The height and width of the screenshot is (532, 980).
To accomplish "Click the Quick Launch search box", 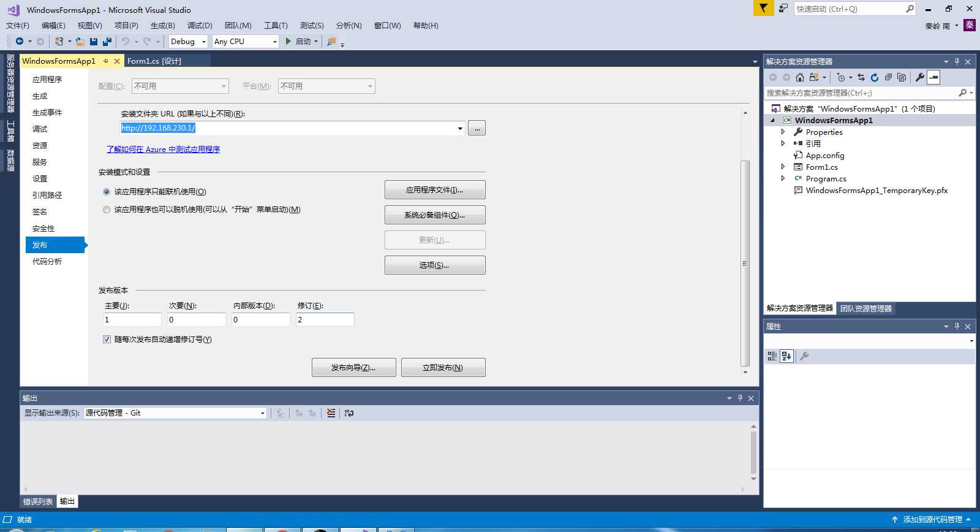I will [x=849, y=9].
